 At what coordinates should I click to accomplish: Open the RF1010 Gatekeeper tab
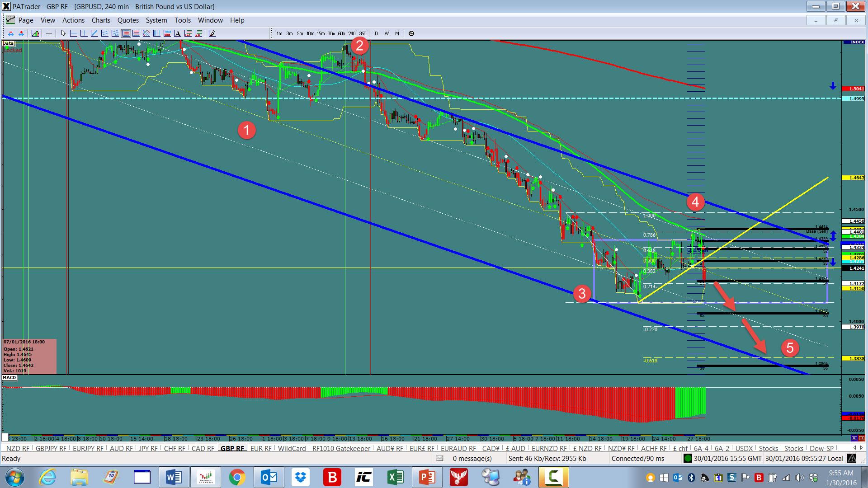[x=341, y=449]
